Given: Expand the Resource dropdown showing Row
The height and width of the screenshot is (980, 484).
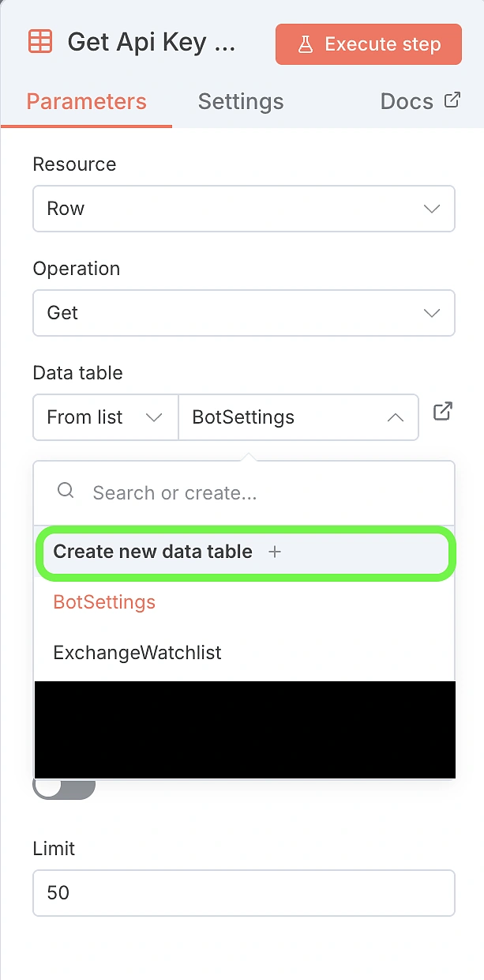Looking at the screenshot, I should [x=243, y=209].
